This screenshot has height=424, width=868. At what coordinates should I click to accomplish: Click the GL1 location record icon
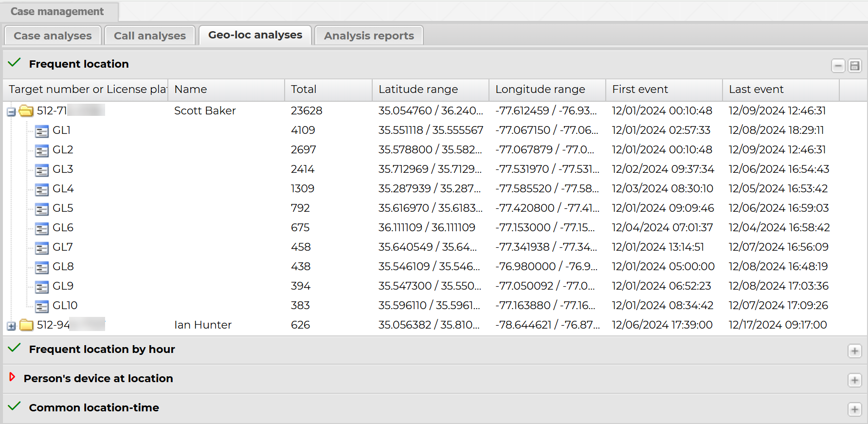click(x=42, y=131)
